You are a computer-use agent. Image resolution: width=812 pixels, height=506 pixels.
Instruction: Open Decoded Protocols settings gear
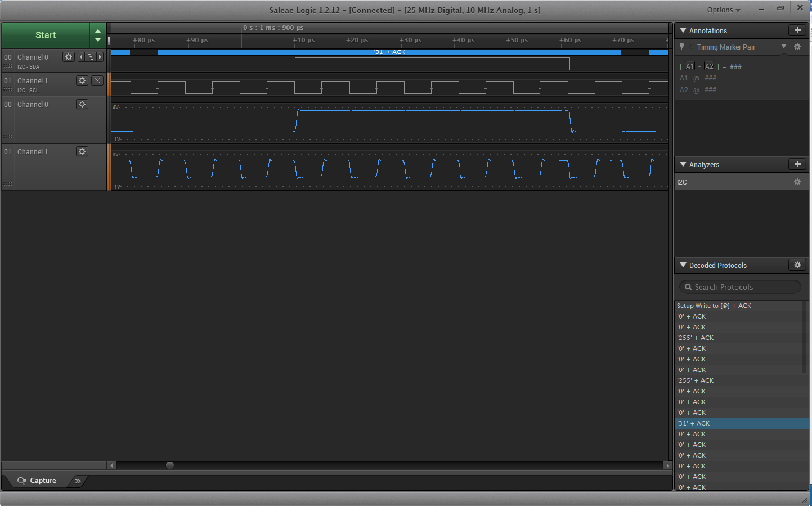(797, 265)
